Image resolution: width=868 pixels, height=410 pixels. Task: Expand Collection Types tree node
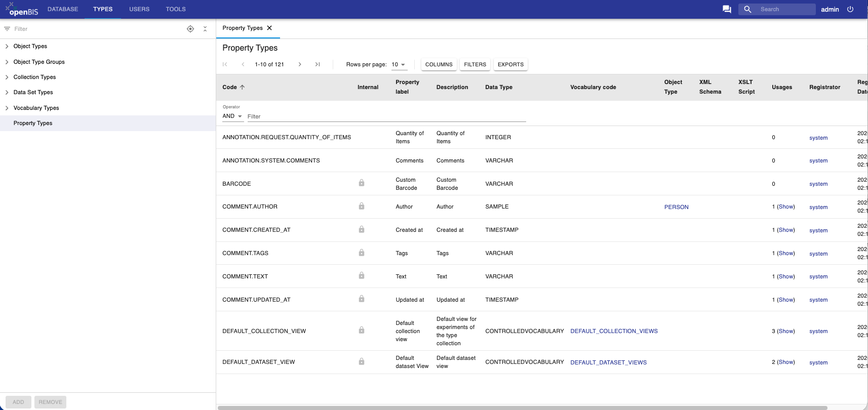[7, 77]
